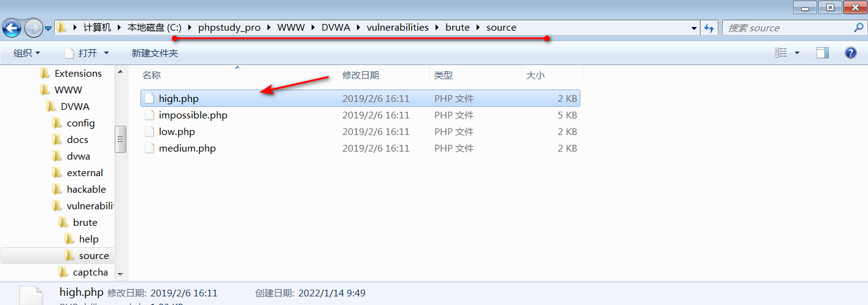The height and width of the screenshot is (305, 868).
Task: Click the Forward navigation arrow button
Action: pyautogui.click(x=33, y=28)
